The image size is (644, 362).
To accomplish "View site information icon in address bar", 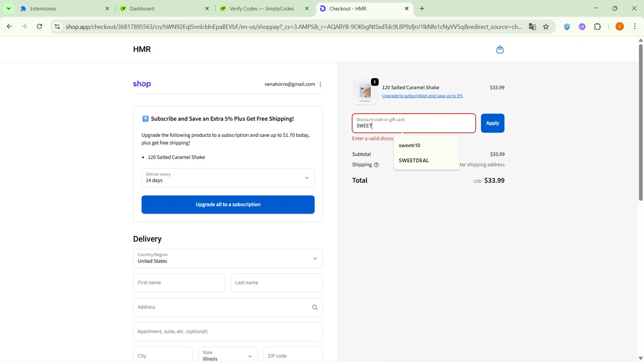I will tap(57, 27).
